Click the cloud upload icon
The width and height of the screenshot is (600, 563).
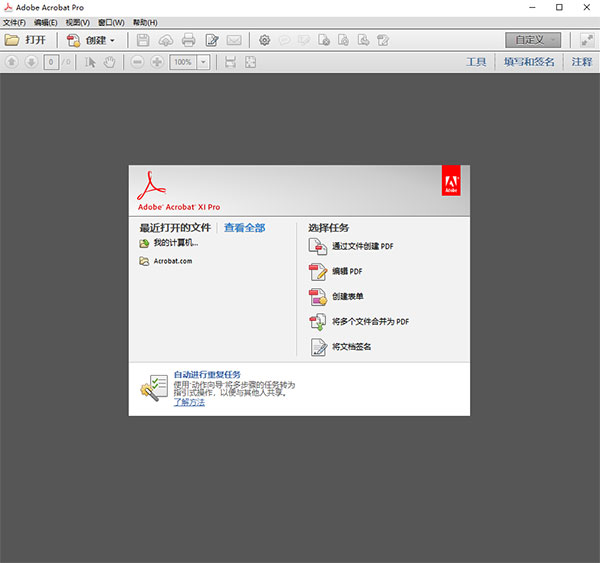tap(166, 40)
